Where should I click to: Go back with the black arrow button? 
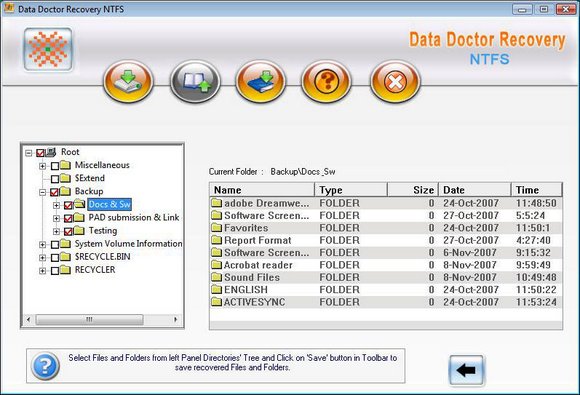tap(466, 370)
